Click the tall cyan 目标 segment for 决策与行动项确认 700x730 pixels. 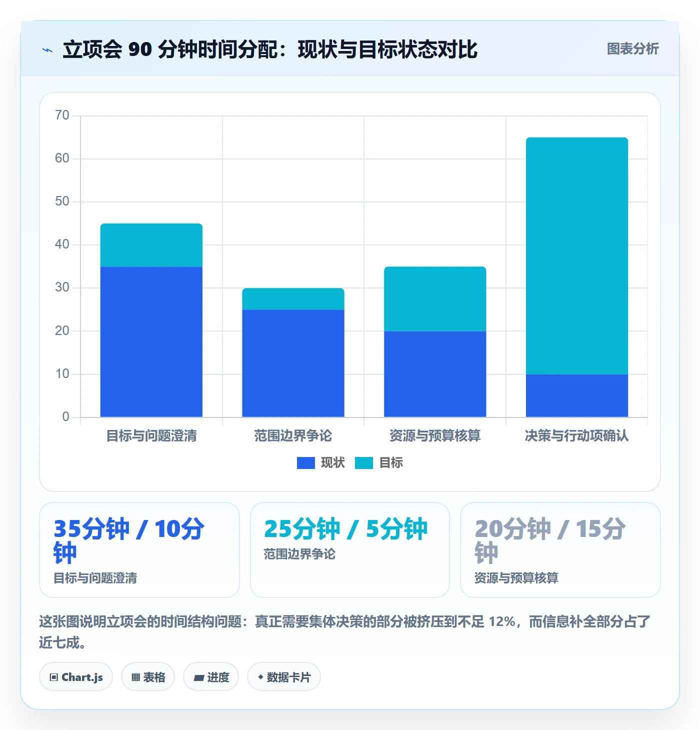577,256
